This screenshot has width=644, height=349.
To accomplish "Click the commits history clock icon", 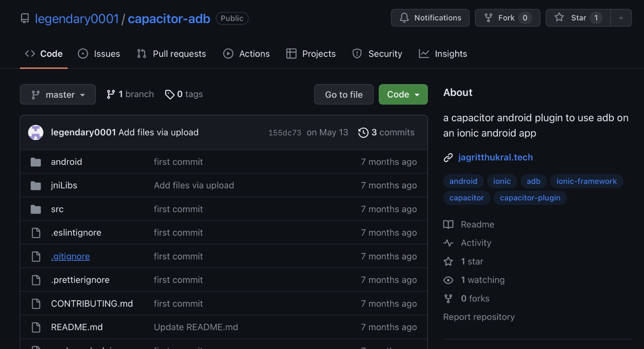I will (363, 132).
